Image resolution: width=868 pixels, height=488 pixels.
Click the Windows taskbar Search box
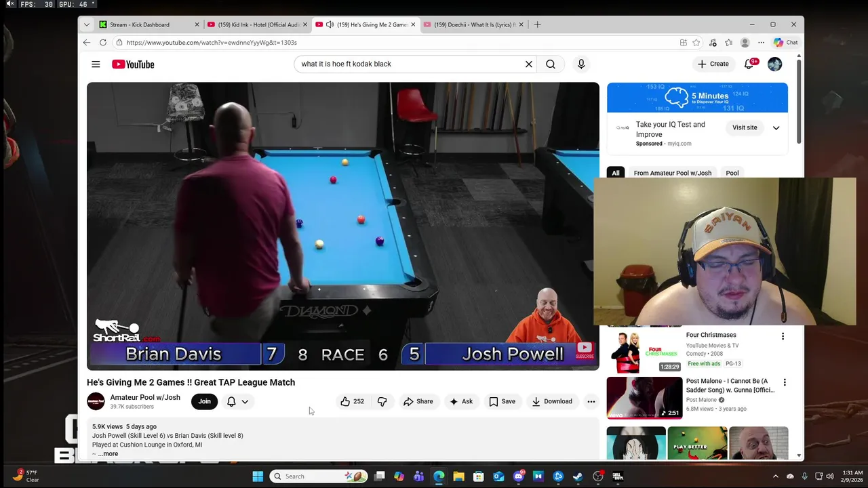319,476
